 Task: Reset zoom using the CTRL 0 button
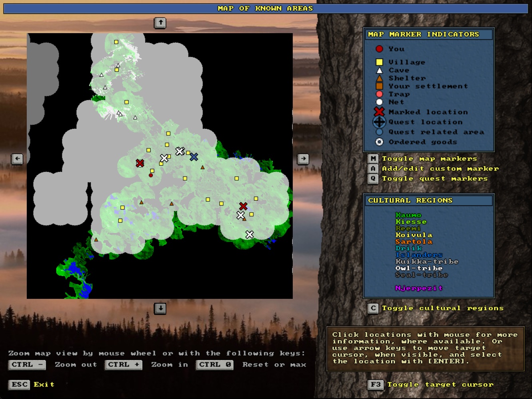215,365
